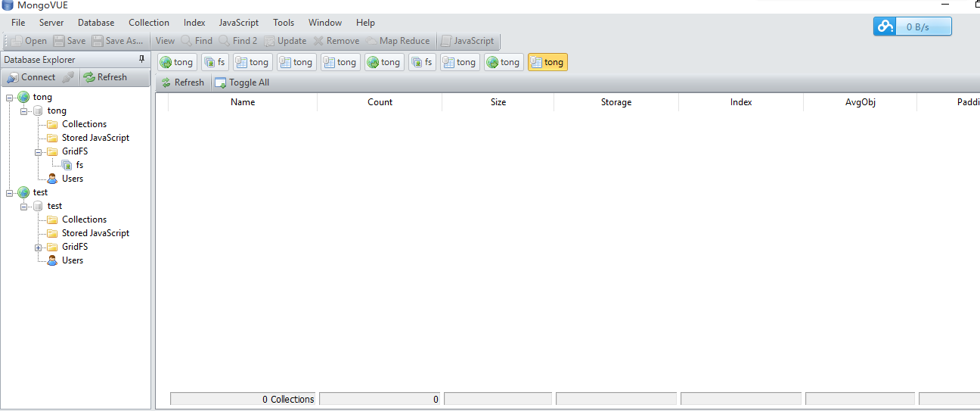Select Collections folder under the tong database
This screenshot has height=411, width=980.
pos(76,124)
